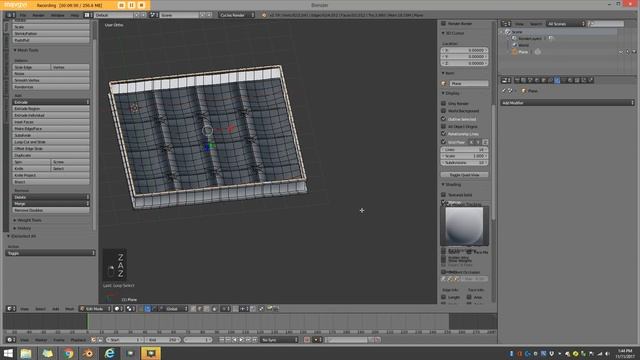Viewport: 640px width, 360px height.
Task: Open the Help menu in the info header
Action: 75,15
